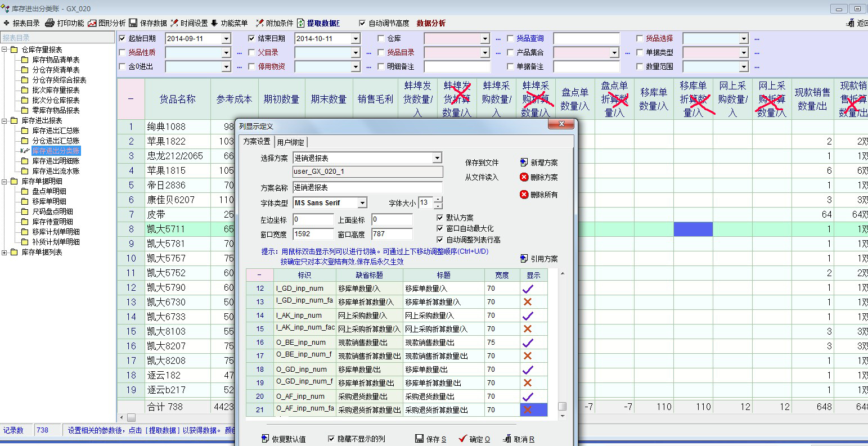
Task: Open 图形分析 chart analysis tool
Action: pyautogui.click(x=92, y=23)
